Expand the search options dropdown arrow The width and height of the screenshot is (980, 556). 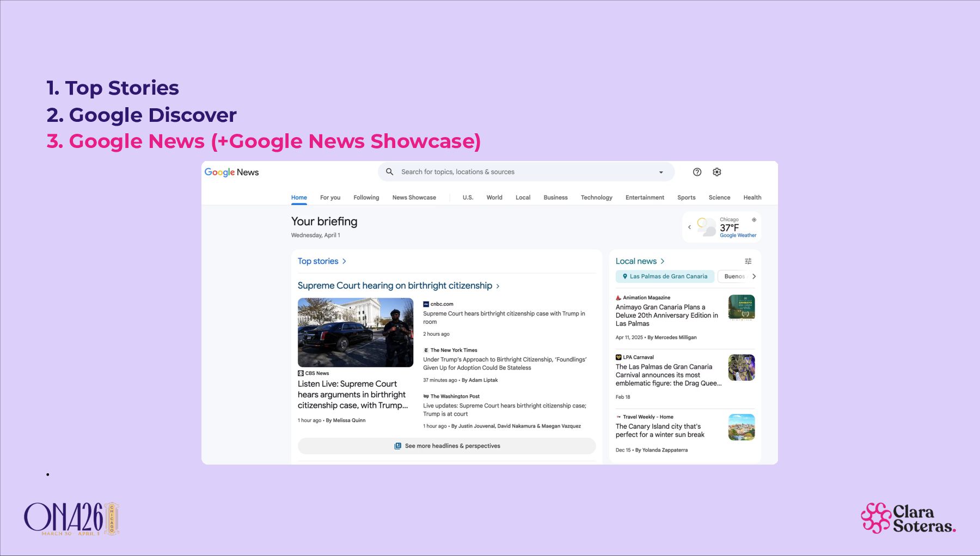coord(661,172)
